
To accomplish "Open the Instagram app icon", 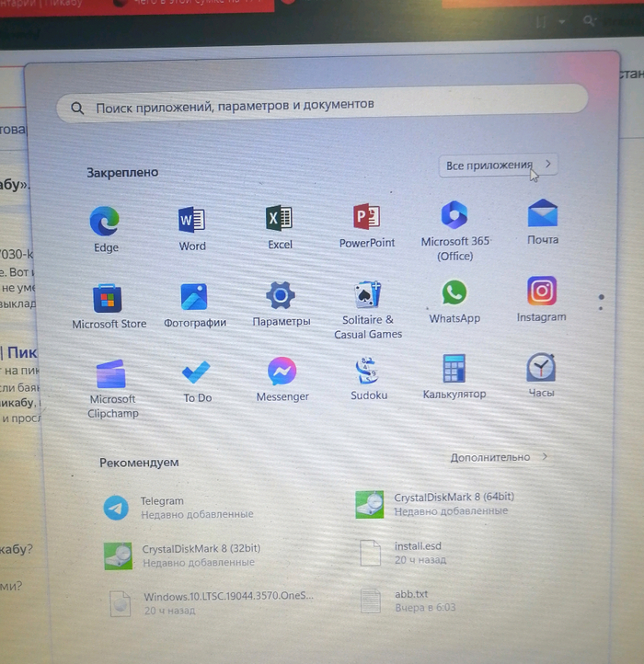I will [541, 292].
